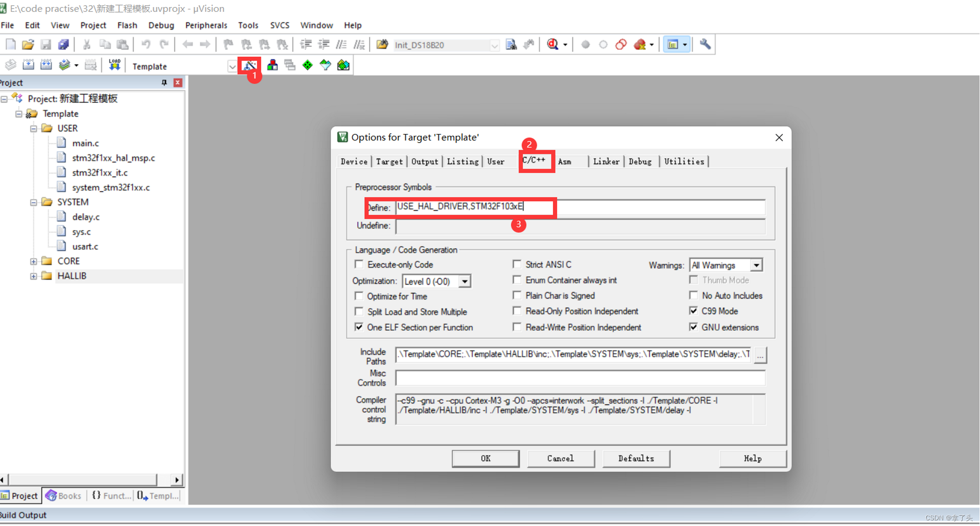Uncheck the C99 Mode checkbox
The image size is (980, 526).
pos(694,311)
